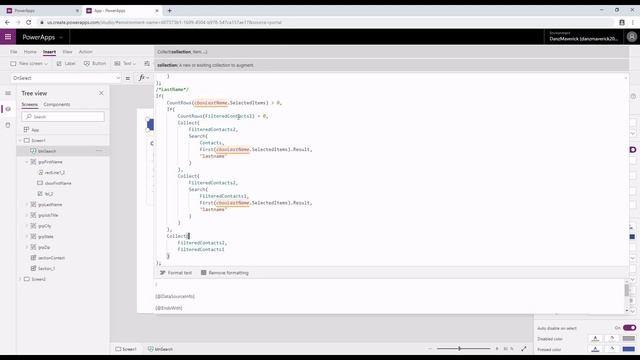The width and height of the screenshot is (640, 360).
Task: Click Remove formatting button
Action: click(x=224, y=273)
